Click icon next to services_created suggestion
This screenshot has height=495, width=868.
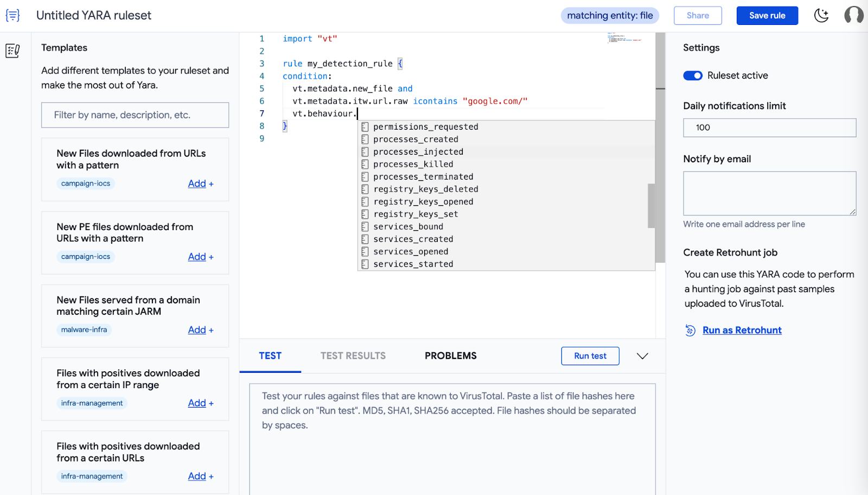(365, 239)
